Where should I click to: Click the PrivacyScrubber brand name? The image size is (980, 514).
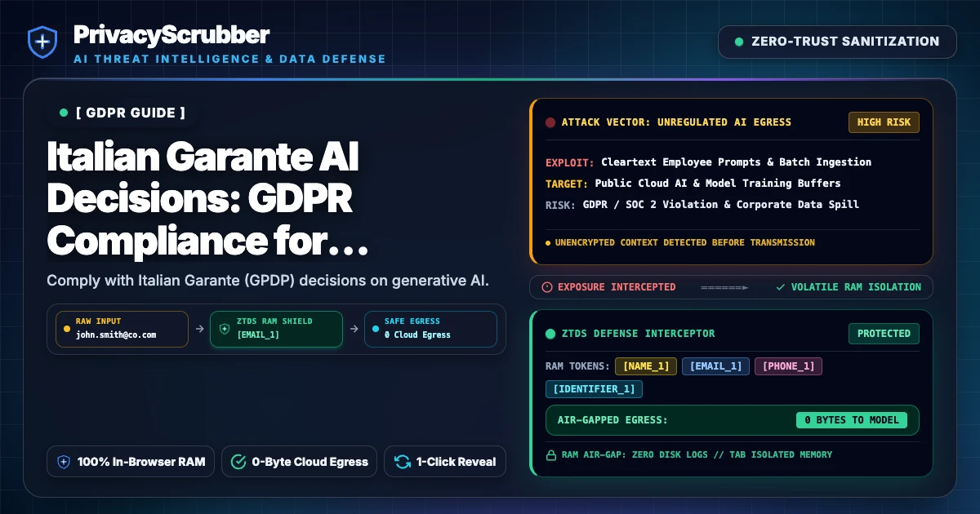click(171, 35)
